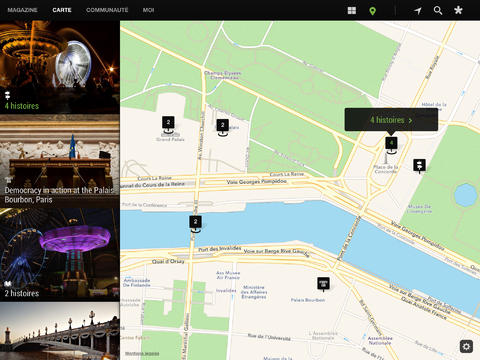This screenshot has width=480, height=360.
Task: Select the Place de la Concorde marker 4
Action: (x=391, y=145)
